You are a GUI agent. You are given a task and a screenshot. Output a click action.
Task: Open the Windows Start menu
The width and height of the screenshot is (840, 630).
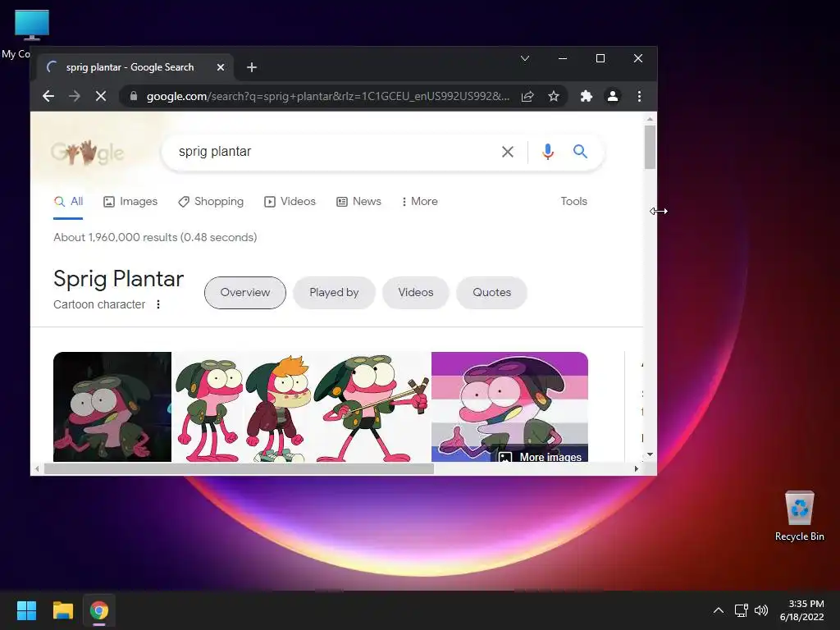click(x=26, y=610)
